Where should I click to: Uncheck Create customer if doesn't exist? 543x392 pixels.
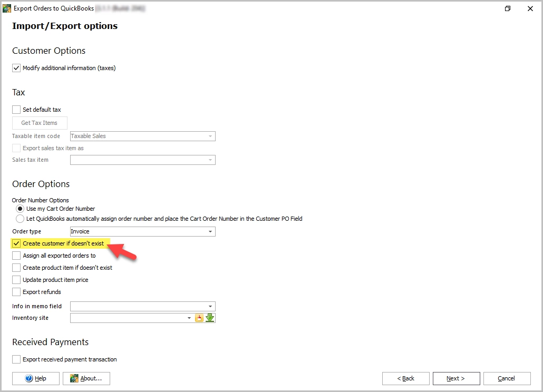coord(16,243)
